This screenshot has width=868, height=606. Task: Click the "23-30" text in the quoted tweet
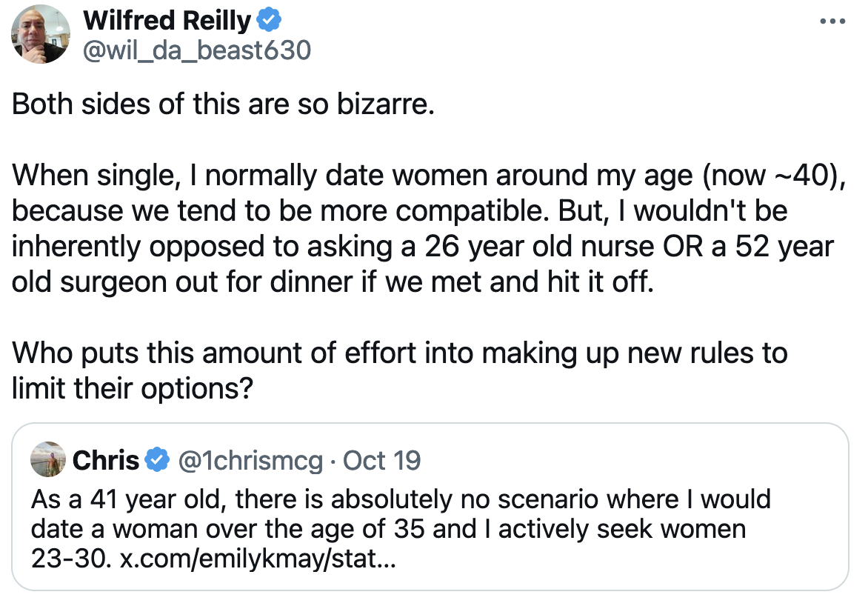(x=69, y=559)
